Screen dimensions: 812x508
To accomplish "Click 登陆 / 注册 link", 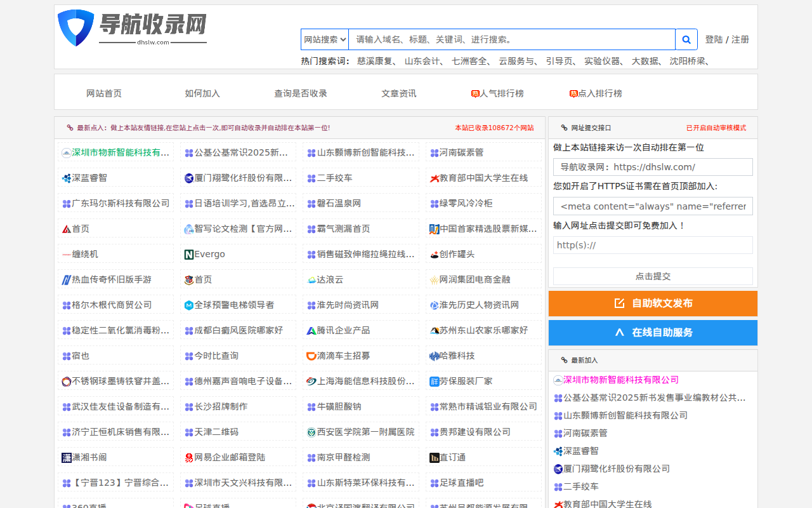I will coord(727,39).
